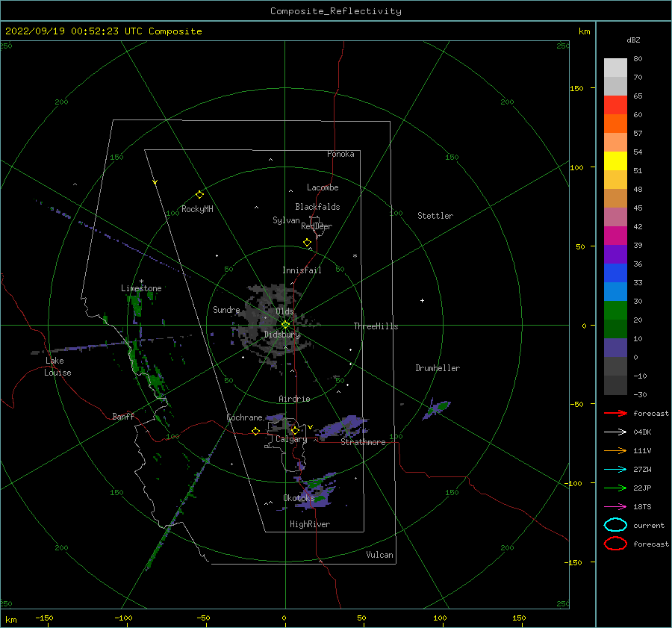Click the blue 36-33 dBZ swatch
Image resolution: width=672 pixels, height=628 pixels.
click(615, 273)
